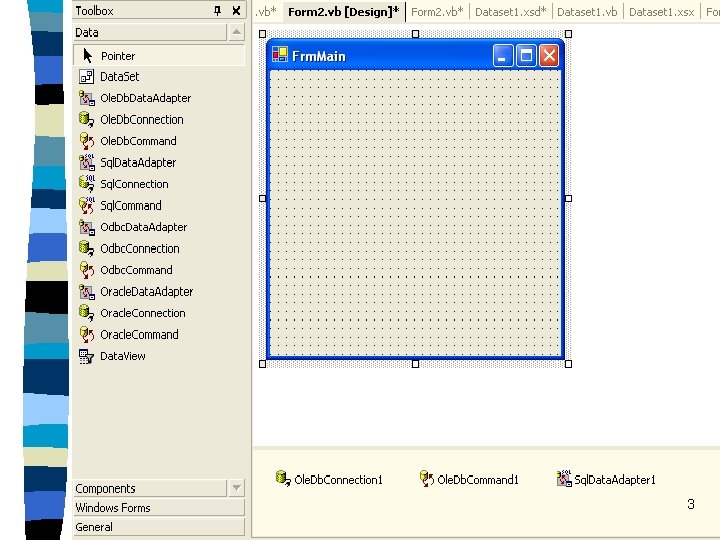The width and height of the screenshot is (720, 540).
Task: Click the SqlConnection label text
Action: point(134,184)
